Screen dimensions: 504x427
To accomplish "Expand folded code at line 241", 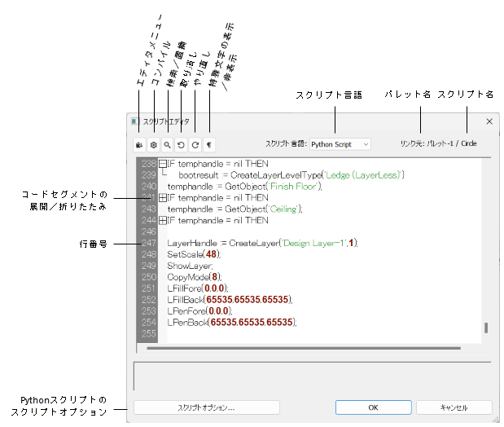I will point(162,197).
